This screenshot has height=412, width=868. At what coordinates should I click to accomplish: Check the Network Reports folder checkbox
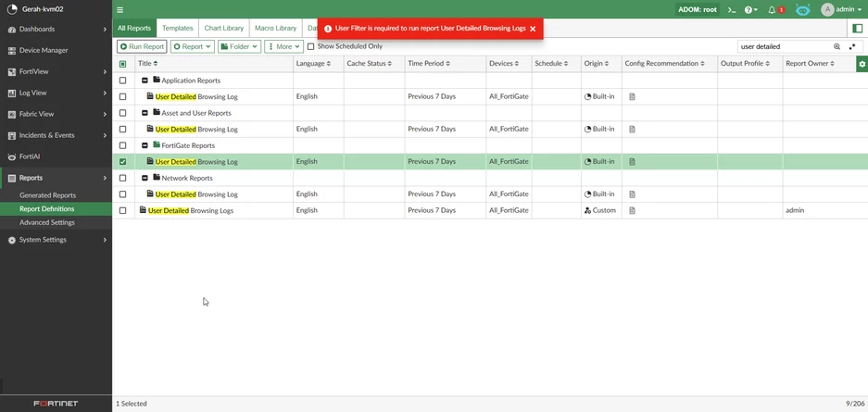[x=123, y=178]
